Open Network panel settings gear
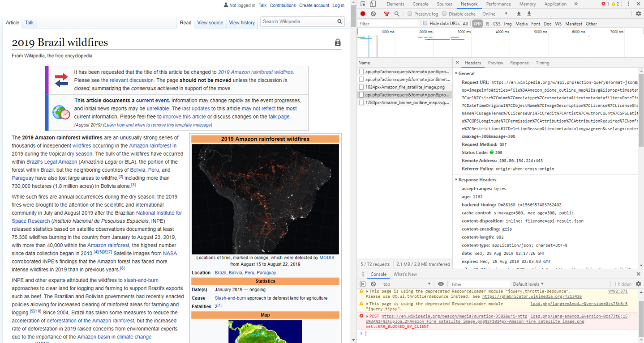Viewport: 644px width, 343px height. pos(638,14)
